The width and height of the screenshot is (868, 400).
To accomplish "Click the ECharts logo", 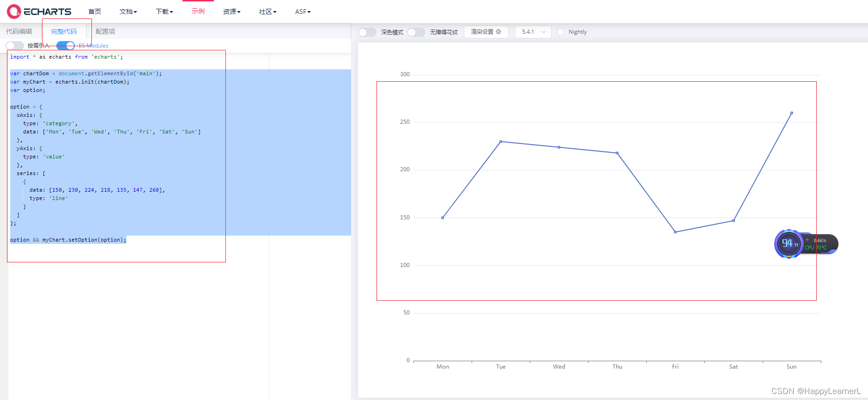I will coord(39,12).
